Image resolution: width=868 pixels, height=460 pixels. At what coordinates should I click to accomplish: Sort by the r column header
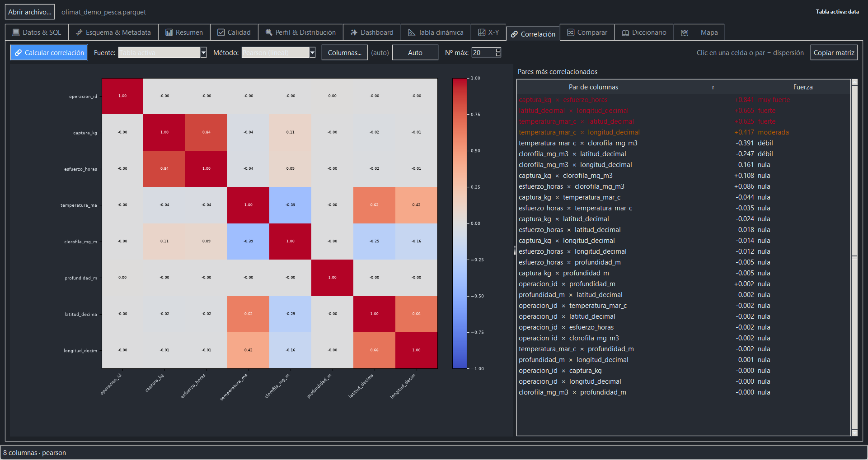(713, 87)
